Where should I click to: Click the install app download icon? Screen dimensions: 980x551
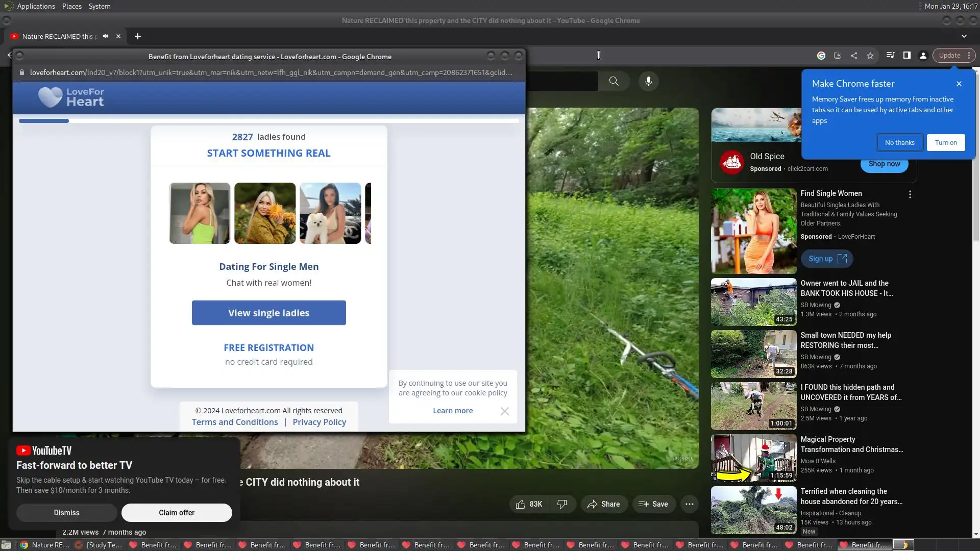[x=838, y=56]
